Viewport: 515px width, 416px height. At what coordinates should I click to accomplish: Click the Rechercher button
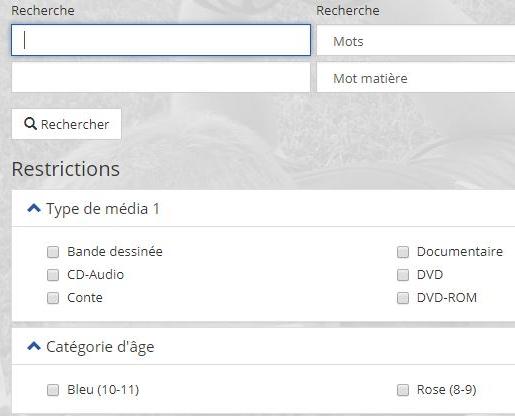(x=66, y=124)
